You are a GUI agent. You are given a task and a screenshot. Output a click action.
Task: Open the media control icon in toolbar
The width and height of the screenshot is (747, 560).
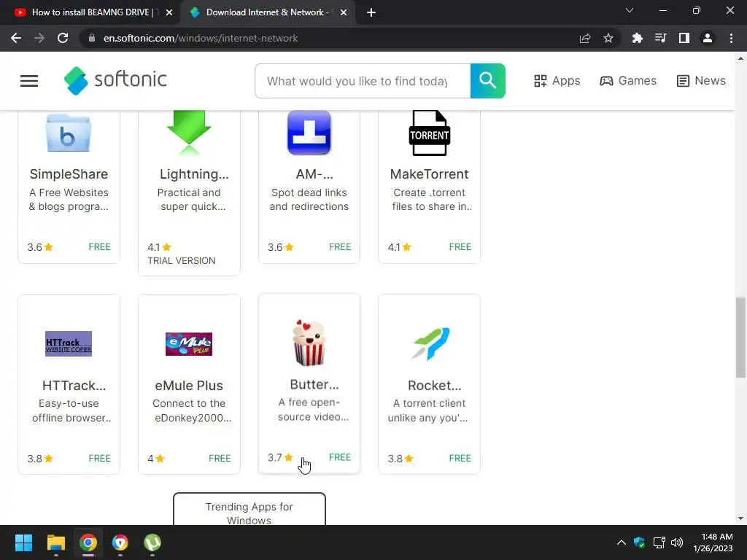point(661,38)
